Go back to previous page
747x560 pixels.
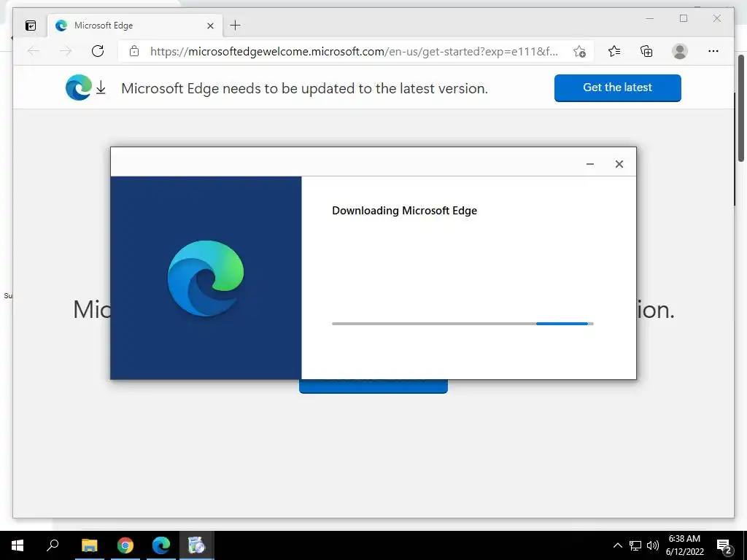click(x=34, y=51)
